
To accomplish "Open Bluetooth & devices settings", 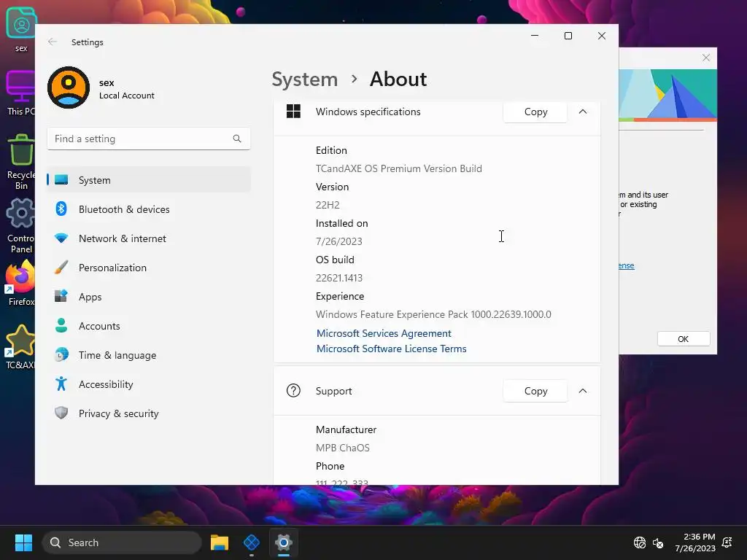I will click(149, 209).
